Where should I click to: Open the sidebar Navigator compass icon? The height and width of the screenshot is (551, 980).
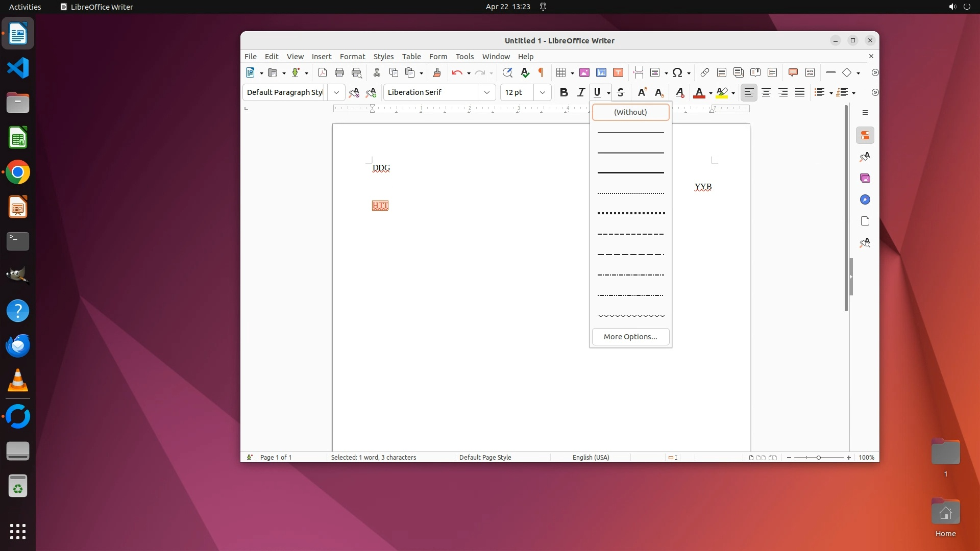pyautogui.click(x=865, y=199)
